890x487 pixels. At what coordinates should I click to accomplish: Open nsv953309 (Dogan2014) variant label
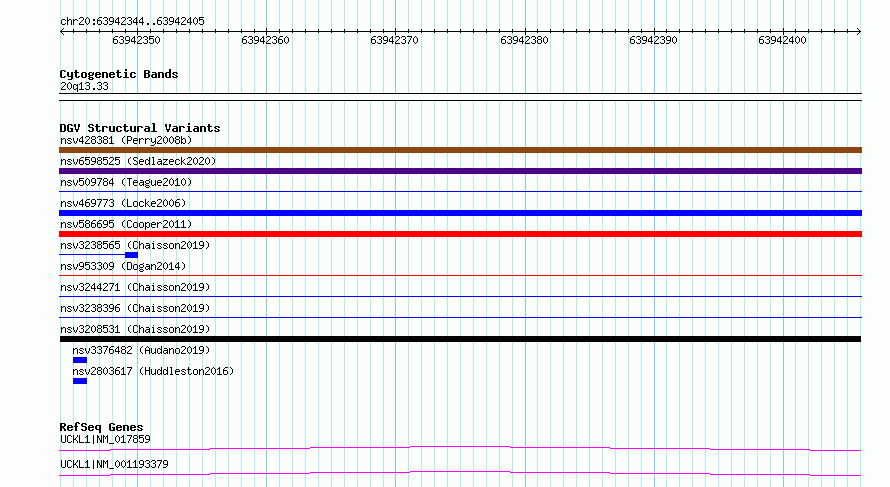click(123, 266)
